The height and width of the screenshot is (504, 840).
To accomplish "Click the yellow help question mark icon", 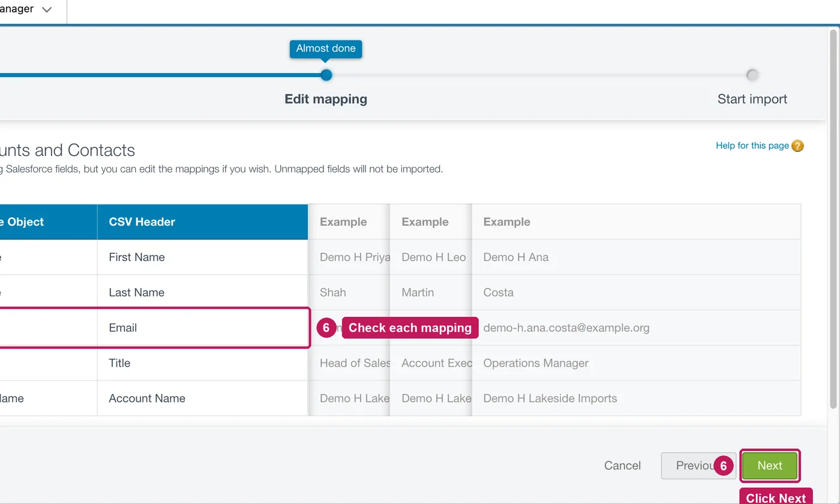I will click(x=797, y=146).
